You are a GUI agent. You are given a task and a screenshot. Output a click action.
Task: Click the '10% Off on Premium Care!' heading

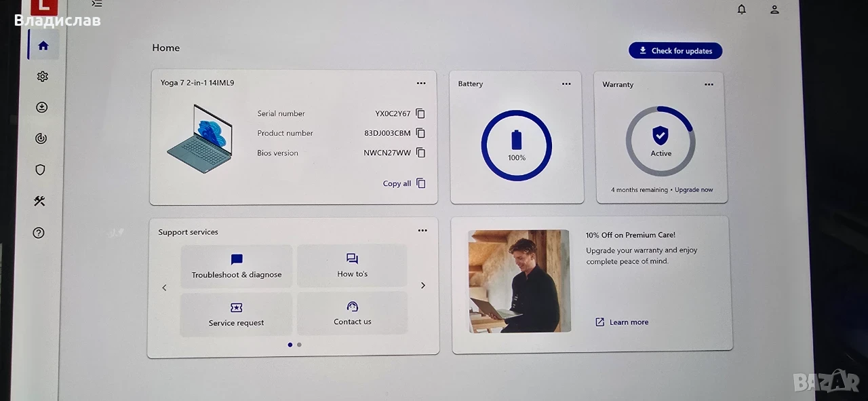[x=631, y=235]
